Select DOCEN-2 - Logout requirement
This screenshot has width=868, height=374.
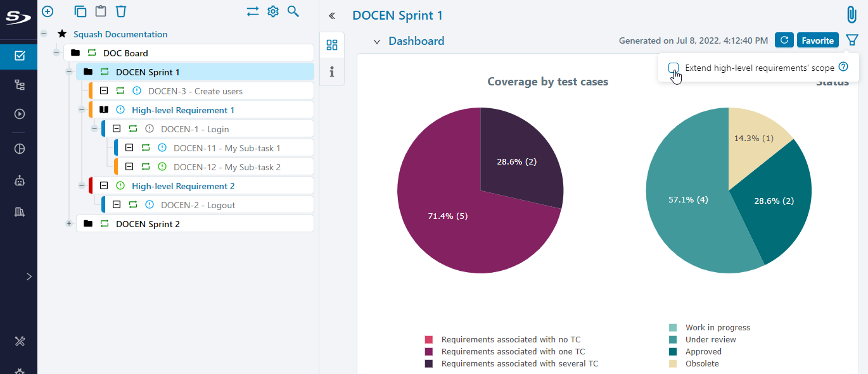[x=198, y=205]
